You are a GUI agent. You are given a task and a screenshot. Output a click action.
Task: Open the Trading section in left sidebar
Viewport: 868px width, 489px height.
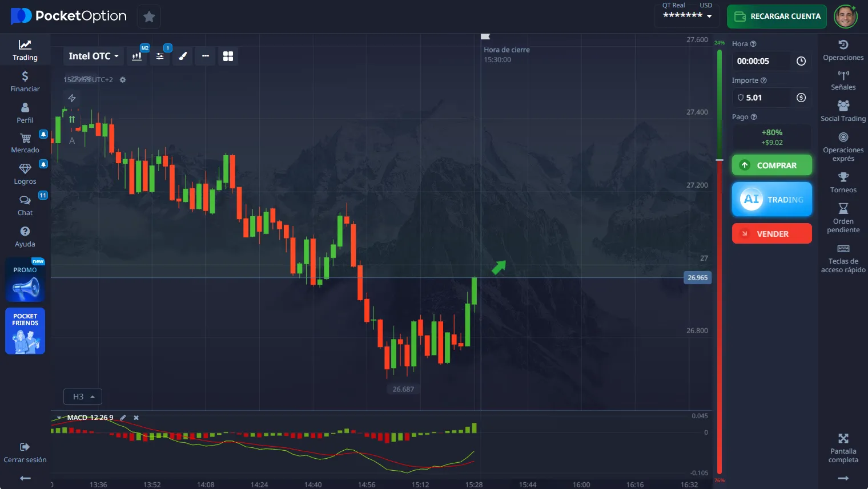tap(25, 50)
